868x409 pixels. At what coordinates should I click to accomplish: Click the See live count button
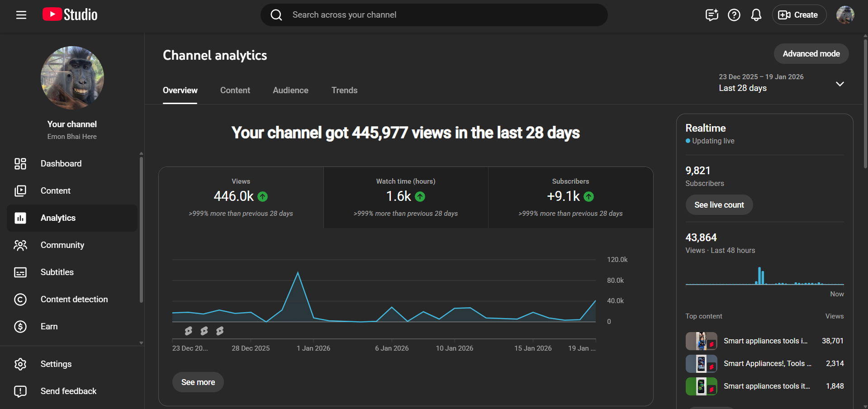click(x=719, y=205)
